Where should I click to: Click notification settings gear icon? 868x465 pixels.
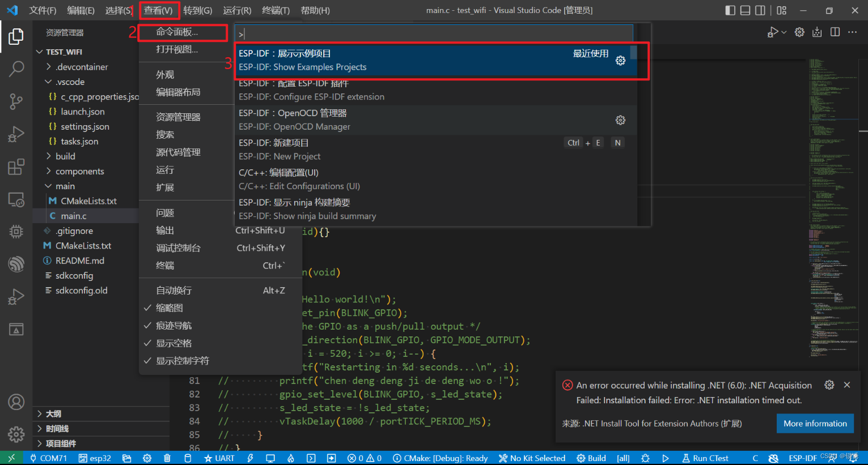(x=829, y=385)
